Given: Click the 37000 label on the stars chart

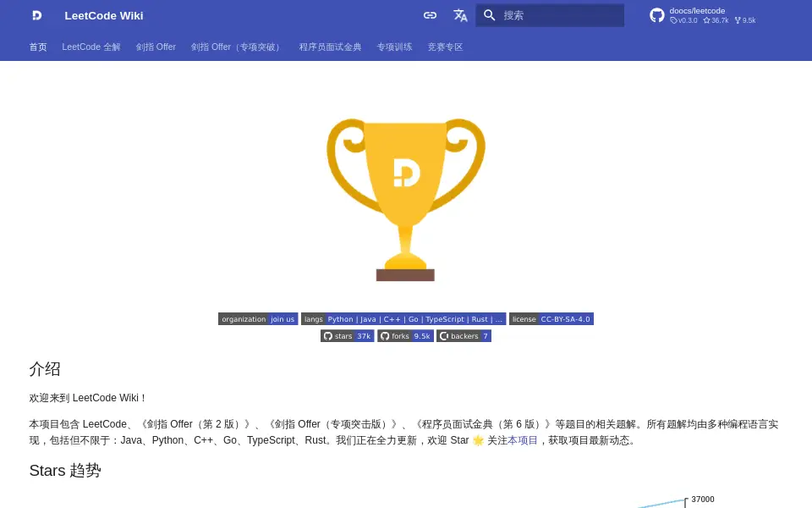Looking at the screenshot, I should tap(703, 500).
